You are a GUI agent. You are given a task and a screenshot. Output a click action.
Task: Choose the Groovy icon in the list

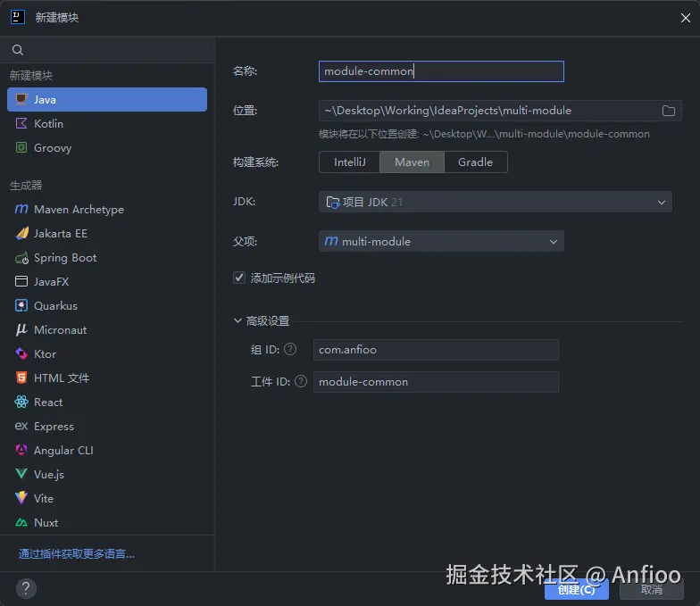tap(21, 148)
